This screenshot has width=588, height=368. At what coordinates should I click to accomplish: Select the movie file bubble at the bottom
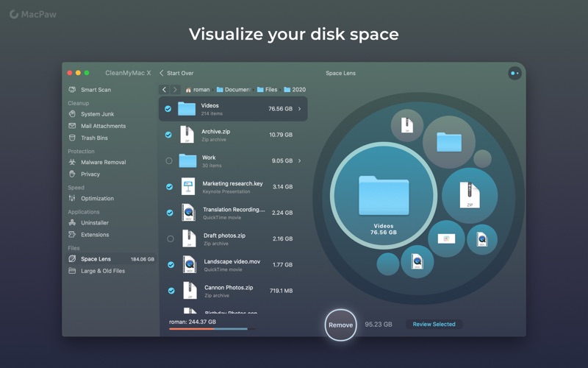pos(417,261)
